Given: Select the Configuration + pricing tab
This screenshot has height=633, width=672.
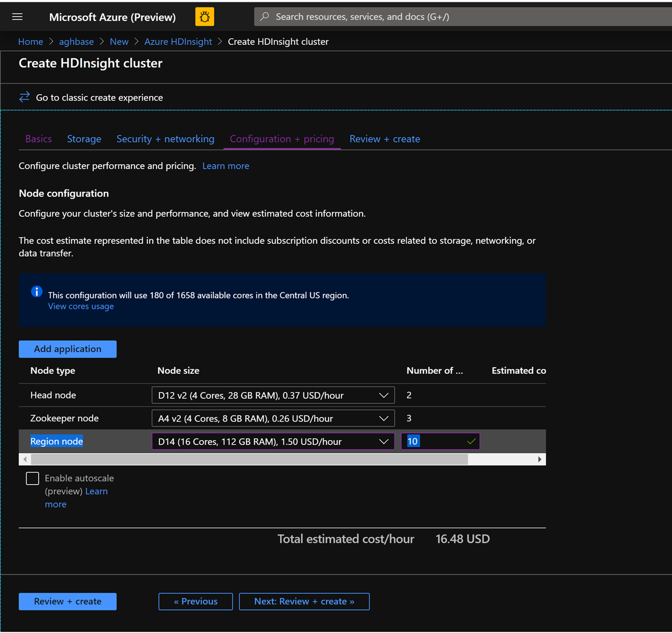Looking at the screenshot, I should click(282, 139).
